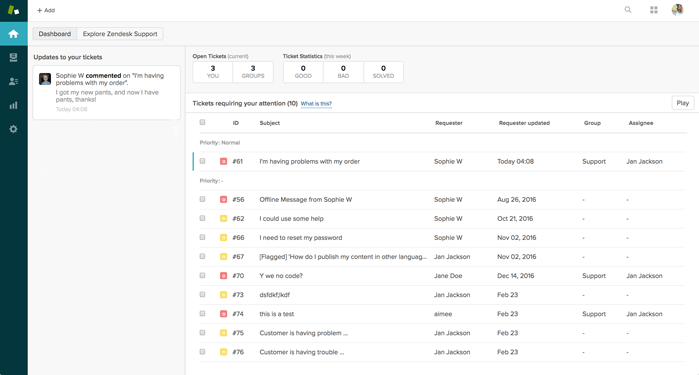This screenshot has width=699, height=375.
Task: Select checkbox for ticket #75
Action: point(202,333)
